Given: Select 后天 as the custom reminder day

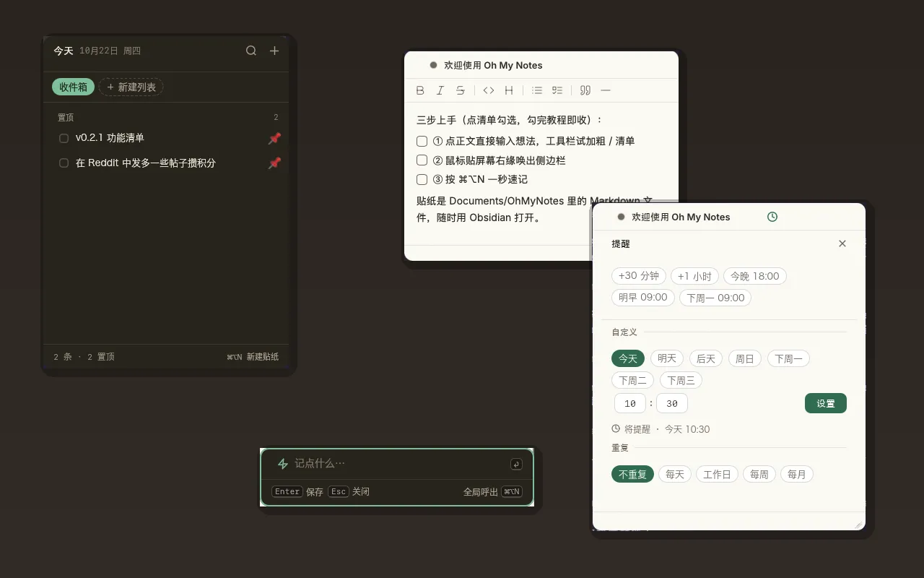Looking at the screenshot, I should [706, 358].
